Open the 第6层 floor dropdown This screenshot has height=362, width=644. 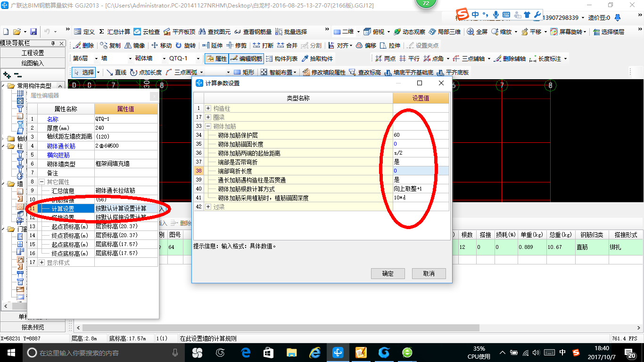(x=97, y=58)
